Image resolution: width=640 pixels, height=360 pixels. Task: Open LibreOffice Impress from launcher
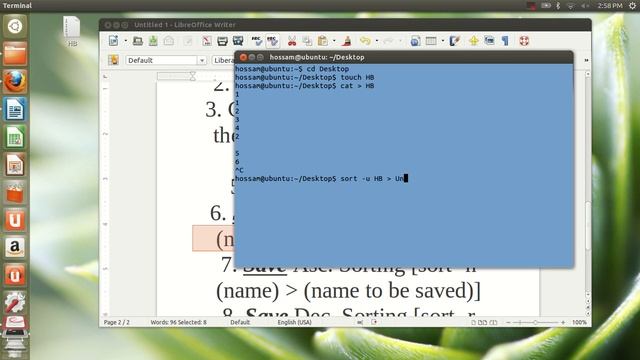click(15, 164)
